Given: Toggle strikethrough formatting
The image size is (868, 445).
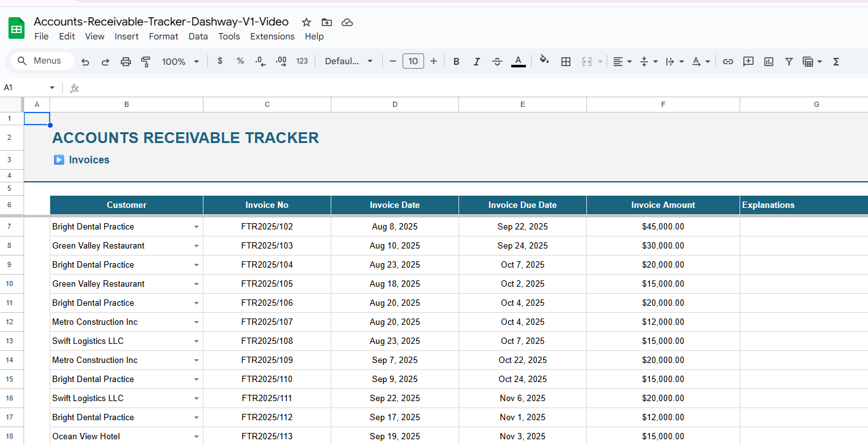Looking at the screenshot, I should pos(497,61).
